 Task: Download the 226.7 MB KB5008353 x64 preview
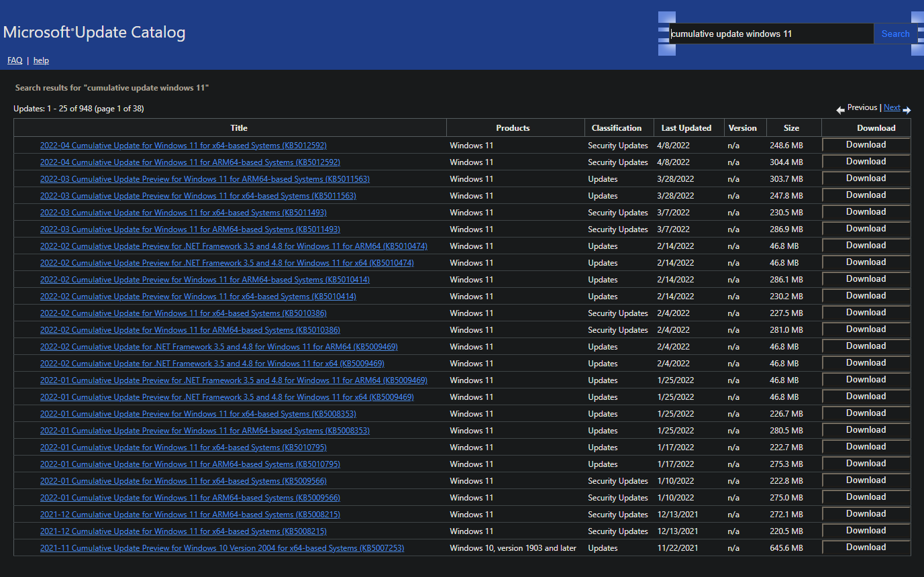(x=866, y=413)
